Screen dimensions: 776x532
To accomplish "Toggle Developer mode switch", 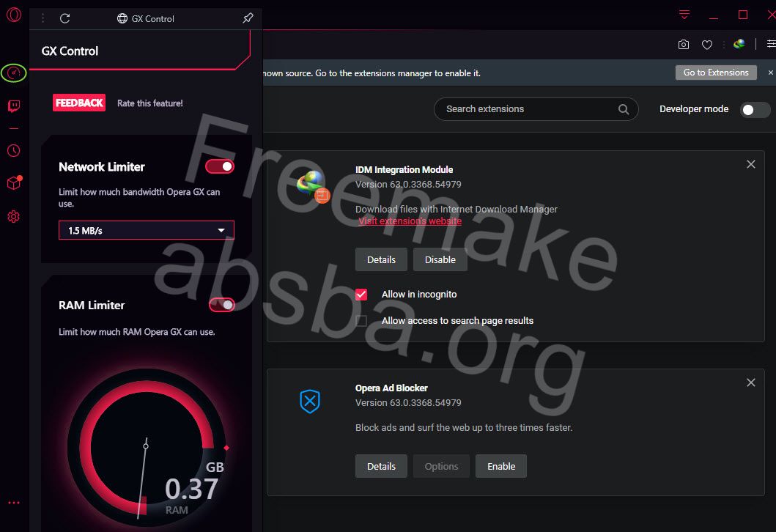I will click(755, 109).
